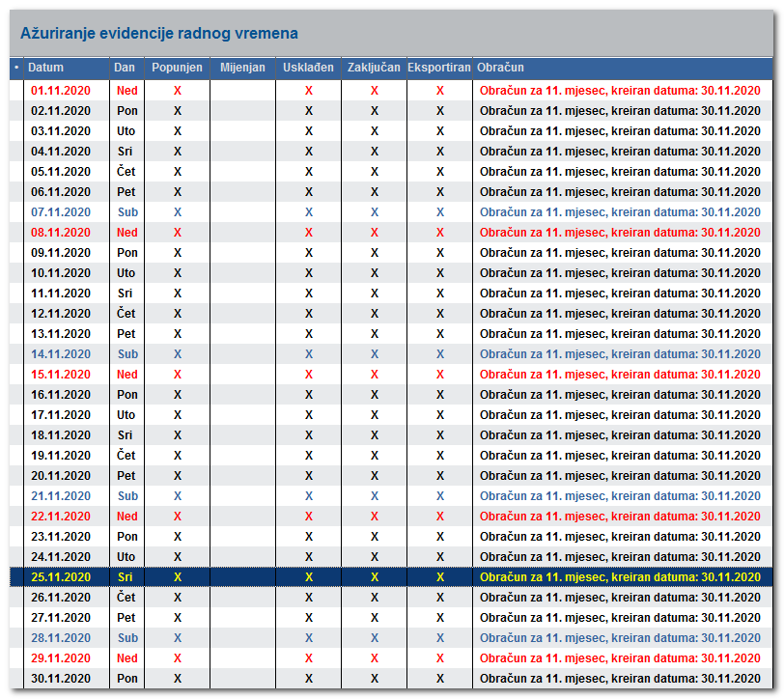
Task: Click the 17.11.2020 date cell
Action: (x=61, y=415)
